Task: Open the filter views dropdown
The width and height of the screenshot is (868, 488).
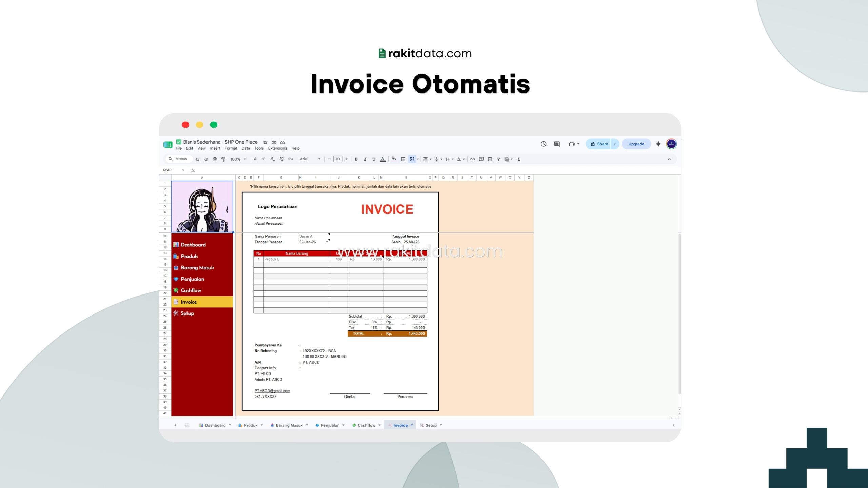Action: 509,159
